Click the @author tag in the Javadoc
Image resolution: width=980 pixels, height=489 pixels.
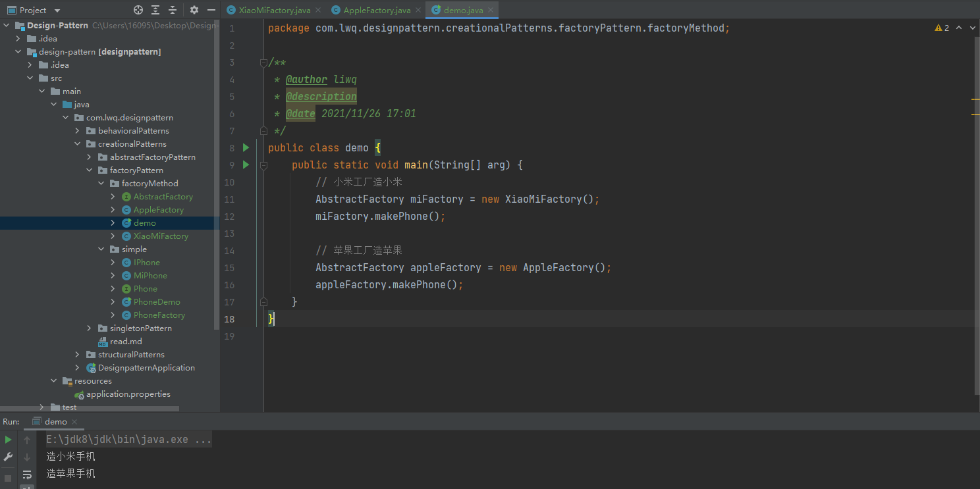[306, 79]
